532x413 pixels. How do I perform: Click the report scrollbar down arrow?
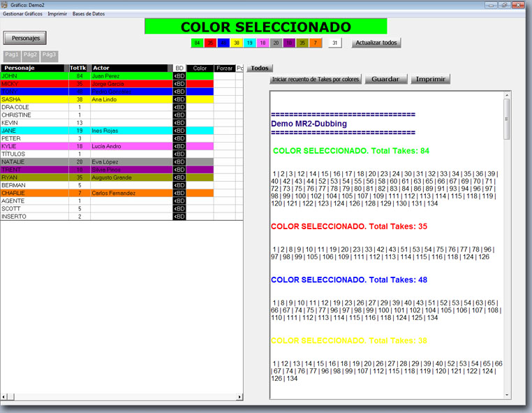507,395
